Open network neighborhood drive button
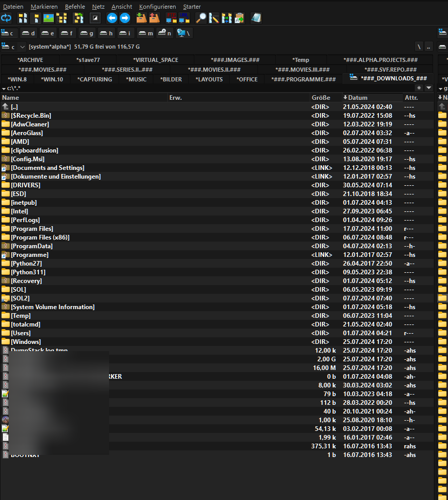 [184, 33]
